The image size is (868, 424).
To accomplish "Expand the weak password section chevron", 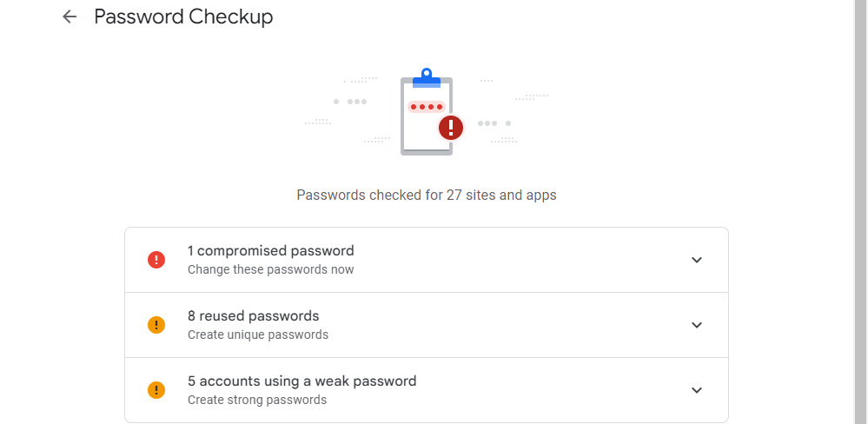I will (x=696, y=390).
